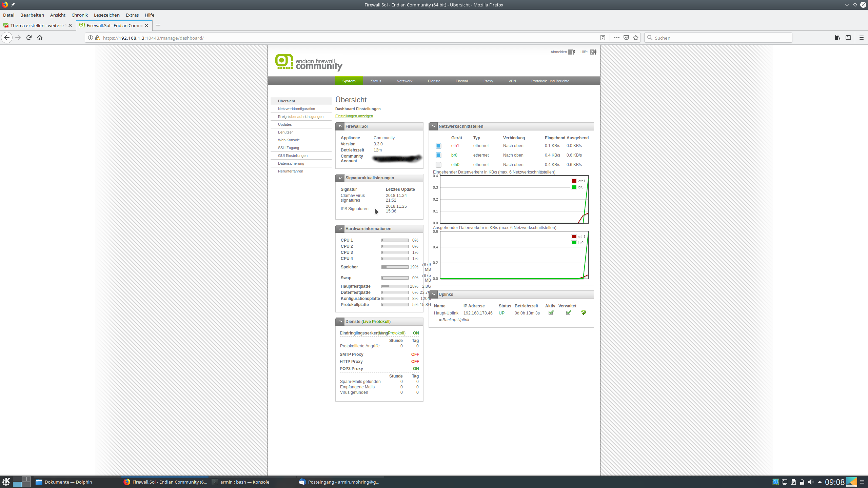Viewport: 868px width, 488px height.
Task: Click the uplink reconnect refresh icon
Action: pos(583,312)
